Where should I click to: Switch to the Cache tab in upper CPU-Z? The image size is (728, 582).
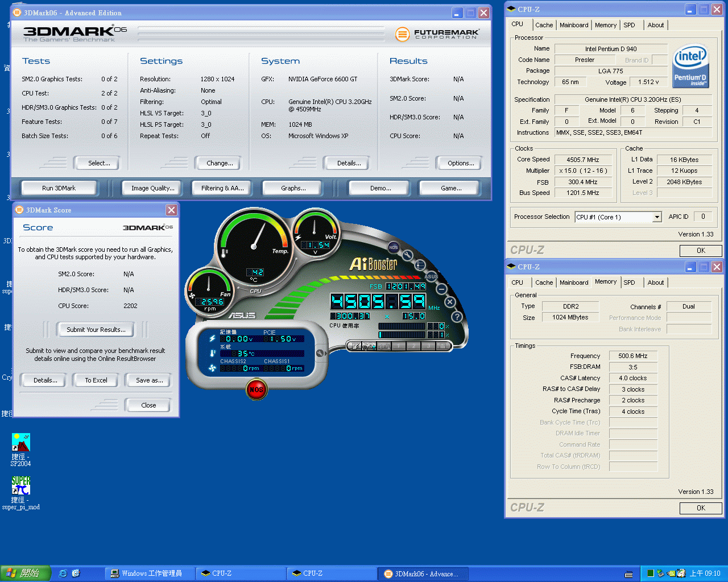544,25
